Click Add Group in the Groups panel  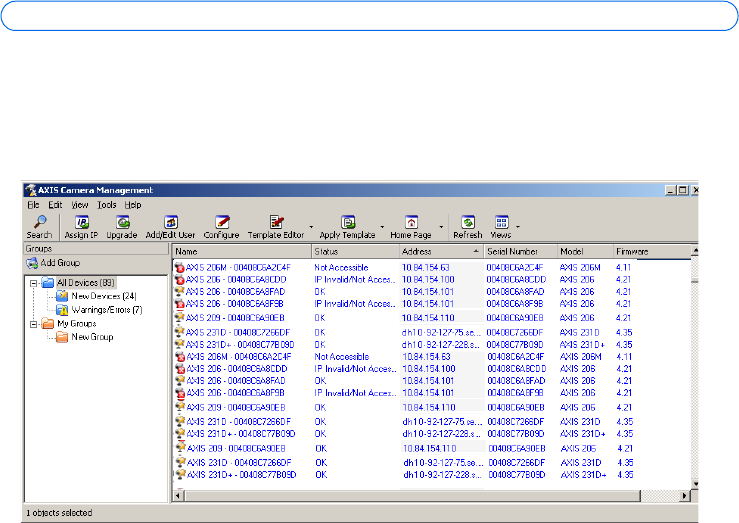pyautogui.click(x=53, y=263)
